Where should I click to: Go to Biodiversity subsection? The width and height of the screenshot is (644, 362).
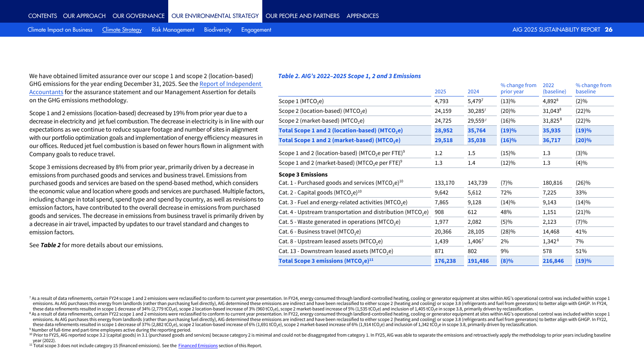218,30
